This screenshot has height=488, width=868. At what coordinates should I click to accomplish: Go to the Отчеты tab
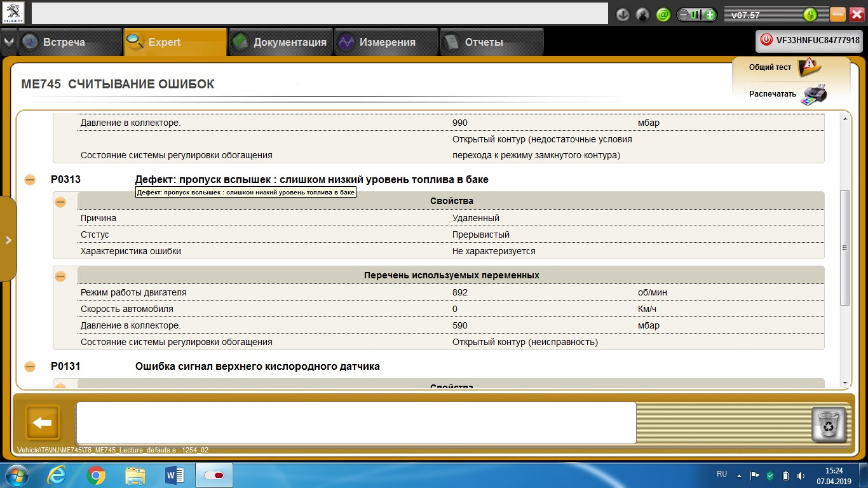[492, 42]
